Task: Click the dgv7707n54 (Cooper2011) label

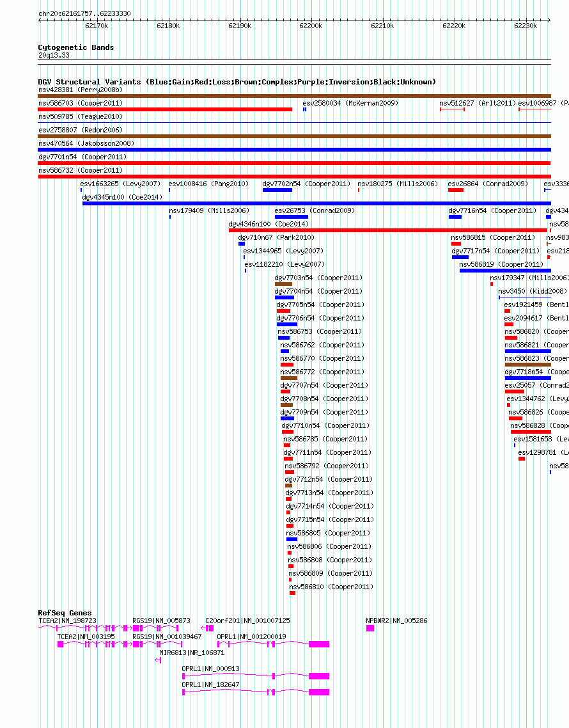Action: pyautogui.click(x=324, y=386)
